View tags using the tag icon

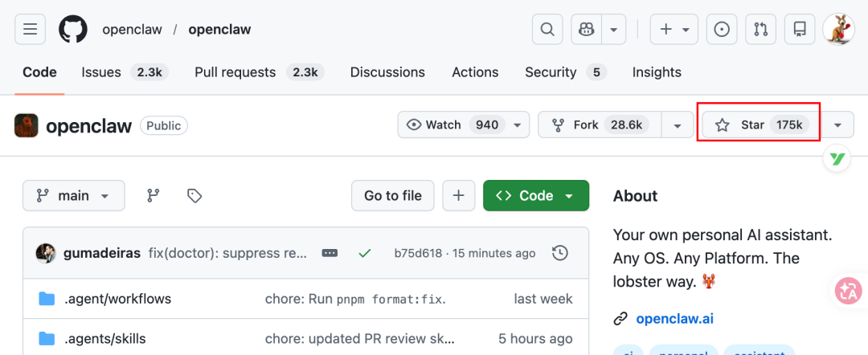(x=194, y=195)
